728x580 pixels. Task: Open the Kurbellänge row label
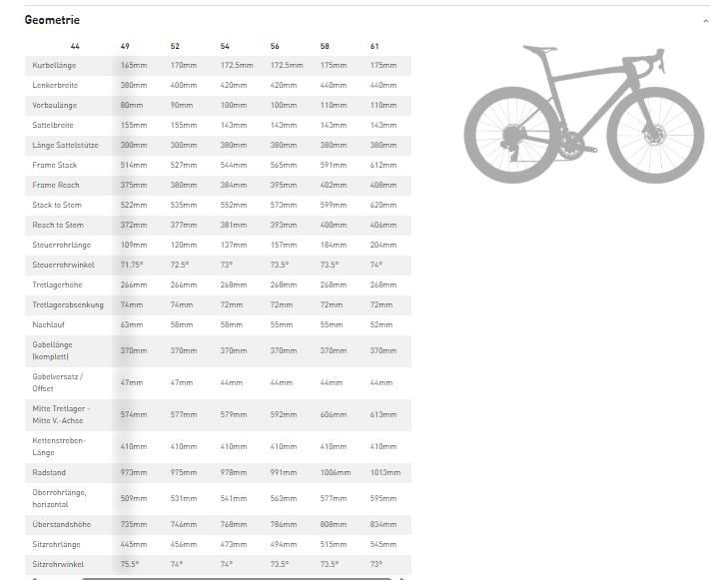point(54,65)
